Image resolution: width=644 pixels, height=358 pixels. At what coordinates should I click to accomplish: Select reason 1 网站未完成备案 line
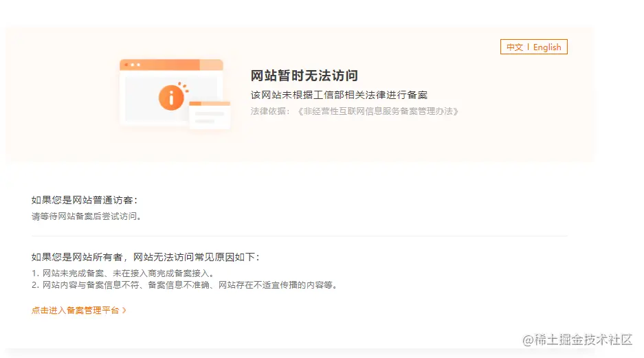point(123,273)
